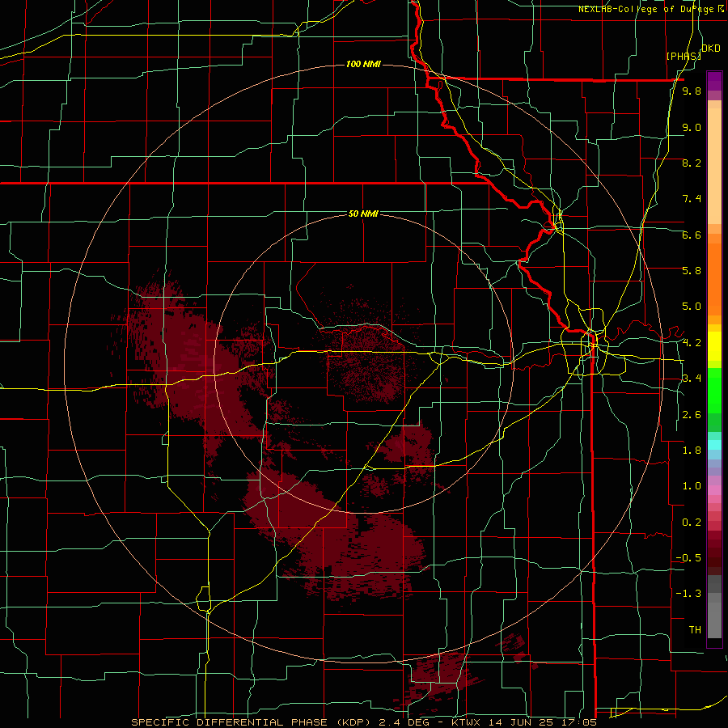This screenshot has width=728, height=728.
Task: Click the NEXLAB-College of DuPage credit text
Action: (x=651, y=9)
